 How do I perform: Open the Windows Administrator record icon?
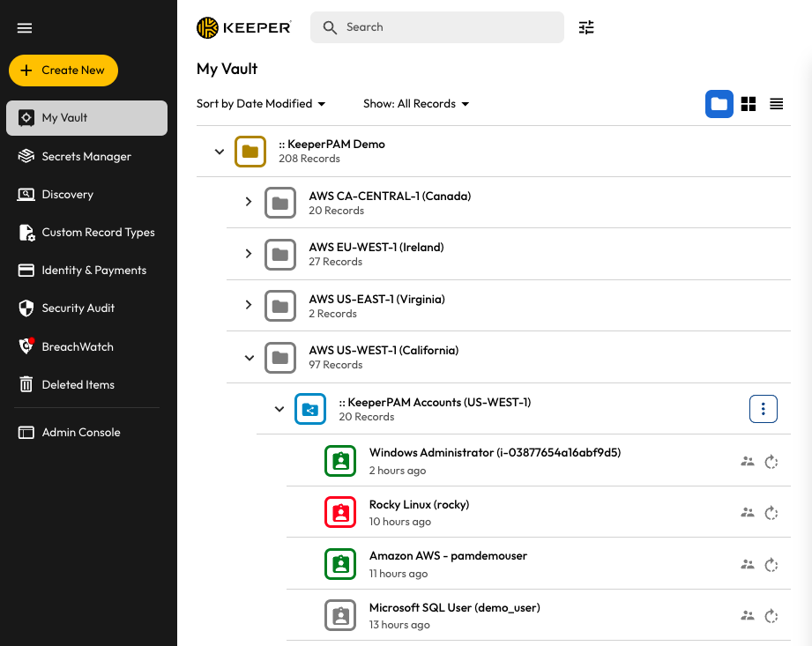pos(339,461)
